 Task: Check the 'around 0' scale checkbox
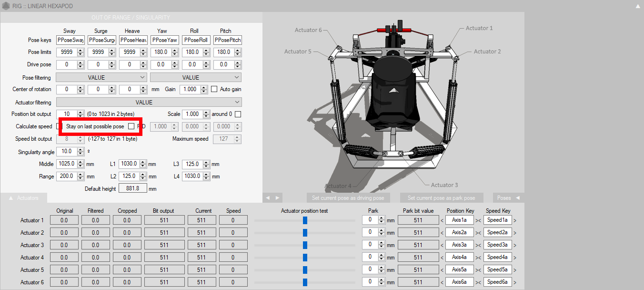tap(238, 114)
